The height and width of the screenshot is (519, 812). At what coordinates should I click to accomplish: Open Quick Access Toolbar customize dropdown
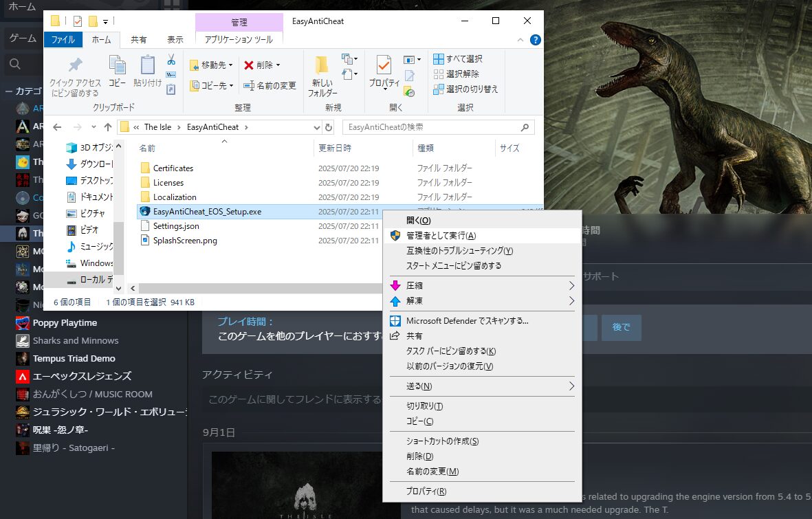[105, 22]
